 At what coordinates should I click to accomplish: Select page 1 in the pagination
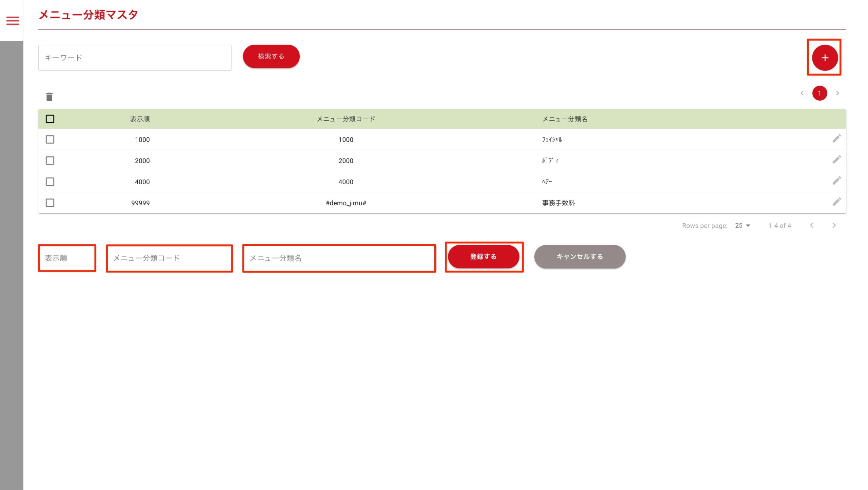coord(820,93)
